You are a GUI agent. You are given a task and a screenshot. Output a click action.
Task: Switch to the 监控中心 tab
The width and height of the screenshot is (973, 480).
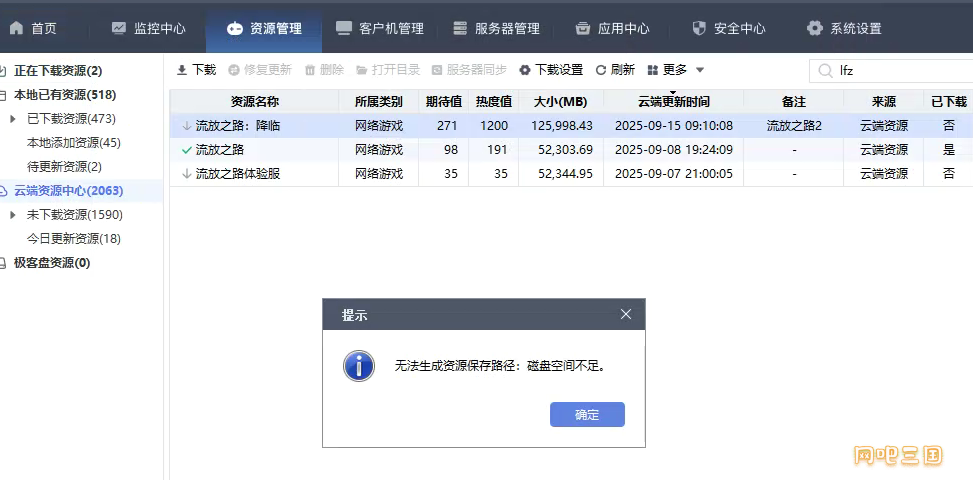point(148,28)
